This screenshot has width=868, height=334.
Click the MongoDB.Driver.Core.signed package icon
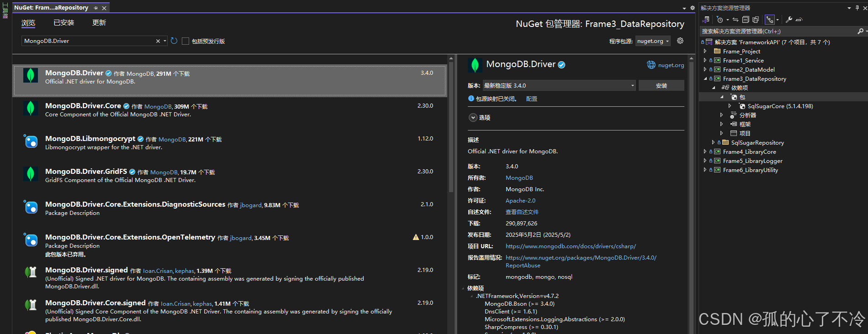31,305
